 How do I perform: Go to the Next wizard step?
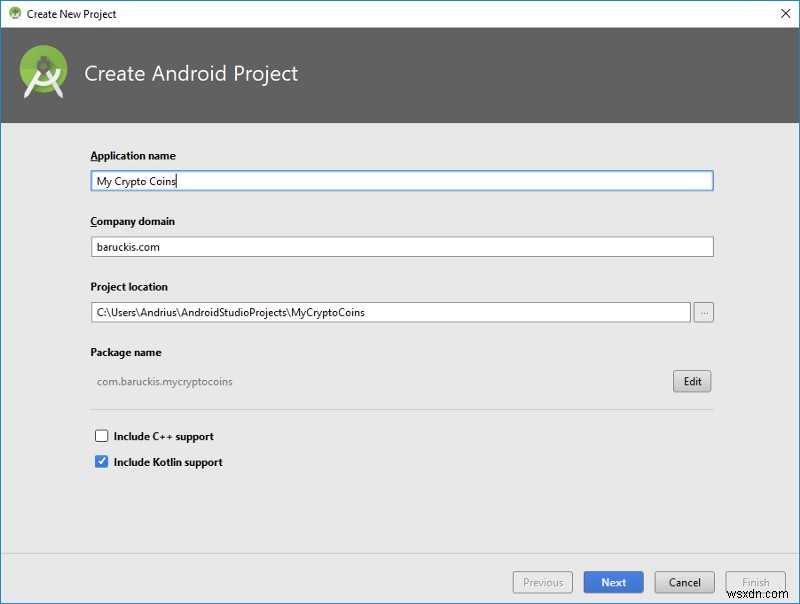pyautogui.click(x=614, y=582)
